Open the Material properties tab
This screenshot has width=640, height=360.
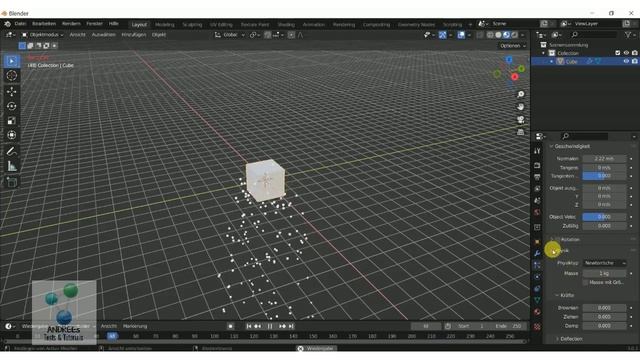click(x=537, y=312)
